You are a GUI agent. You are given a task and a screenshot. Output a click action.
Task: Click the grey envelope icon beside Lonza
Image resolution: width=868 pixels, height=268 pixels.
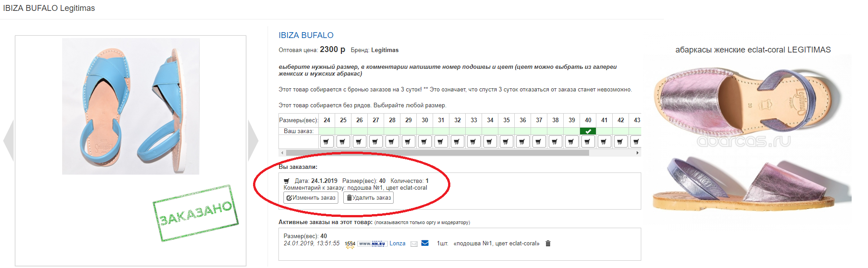tap(414, 244)
